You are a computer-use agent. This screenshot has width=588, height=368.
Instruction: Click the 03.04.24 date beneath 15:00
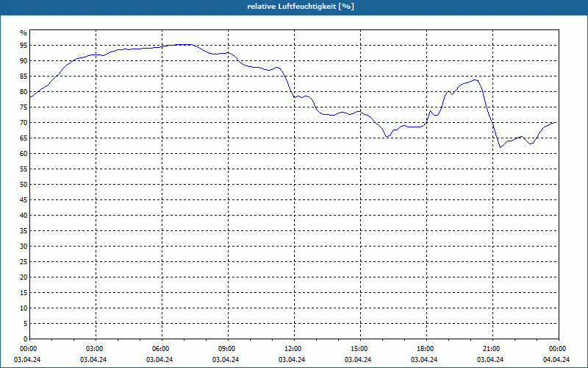pos(358,360)
